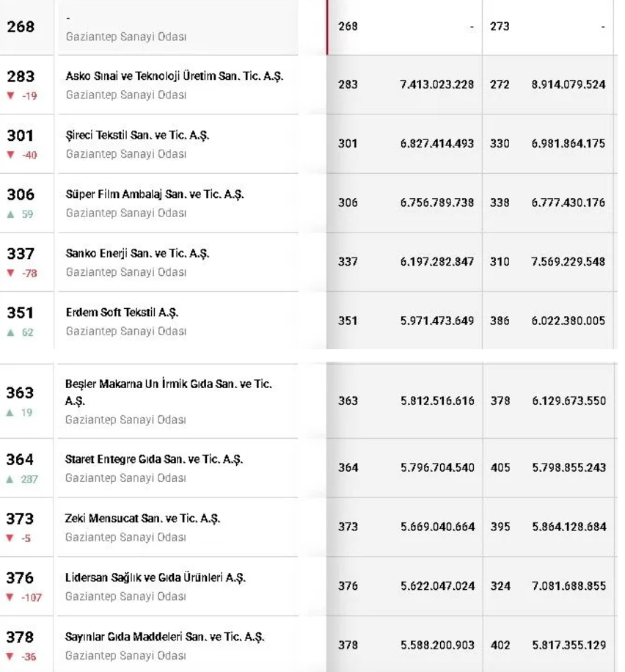Image resolution: width=625 pixels, height=672 pixels.
Task: Open Sanko Enerji San. ve Tic. entry
Action: 137,253
